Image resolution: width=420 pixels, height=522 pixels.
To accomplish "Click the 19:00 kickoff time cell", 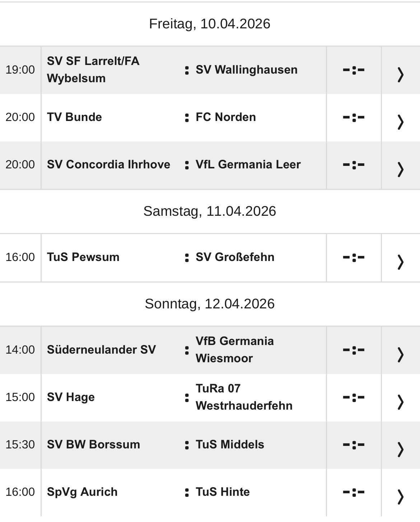I will pyautogui.click(x=20, y=70).
